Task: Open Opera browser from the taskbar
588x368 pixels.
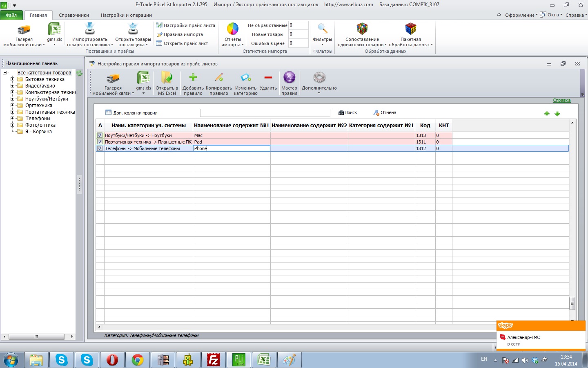Action: coord(112,360)
